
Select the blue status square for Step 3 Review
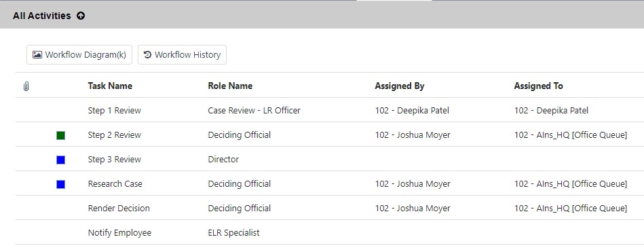point(61,160)
